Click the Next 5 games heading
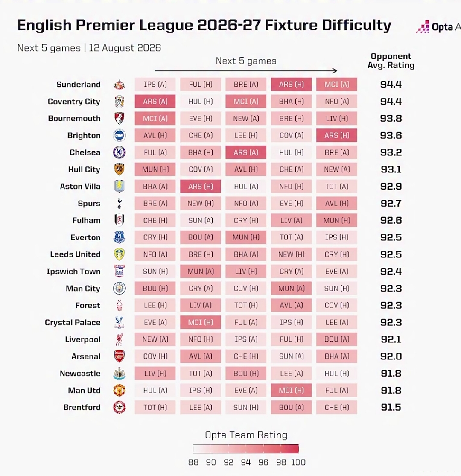This screenshot has width=461, height=476. pos(246,61)
